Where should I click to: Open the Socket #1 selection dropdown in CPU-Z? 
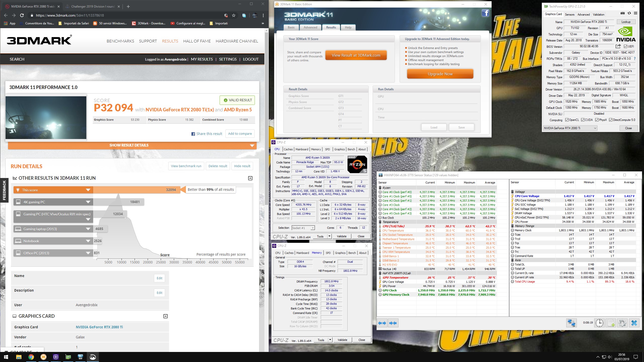(x=303, y=228)
